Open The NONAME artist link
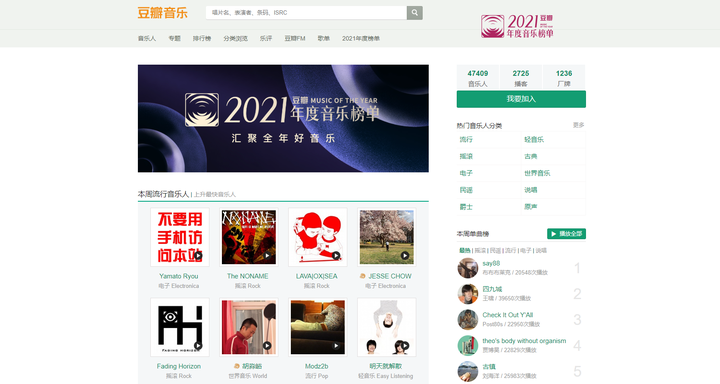 248,277
